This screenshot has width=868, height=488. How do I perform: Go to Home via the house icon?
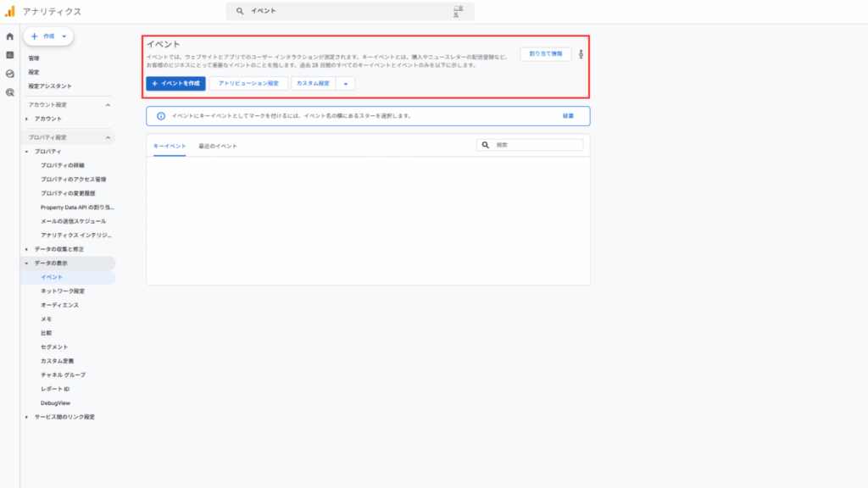coord(9,36)
